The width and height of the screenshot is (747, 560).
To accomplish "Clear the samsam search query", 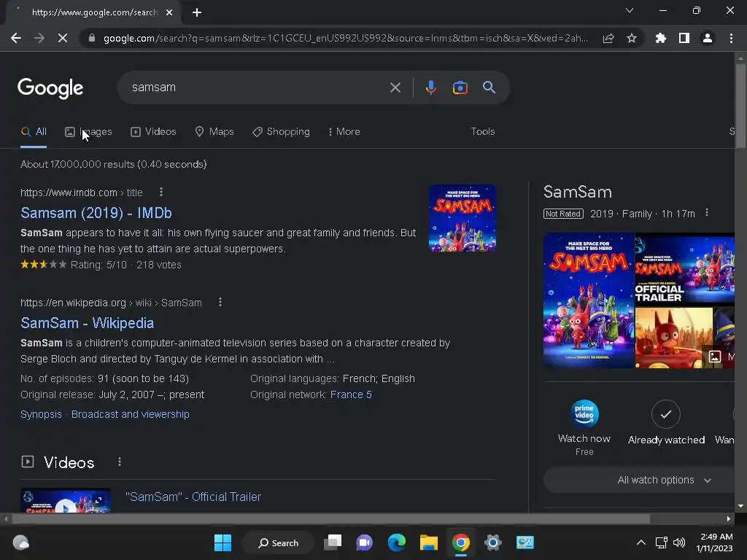I will [x=395, y=87].
